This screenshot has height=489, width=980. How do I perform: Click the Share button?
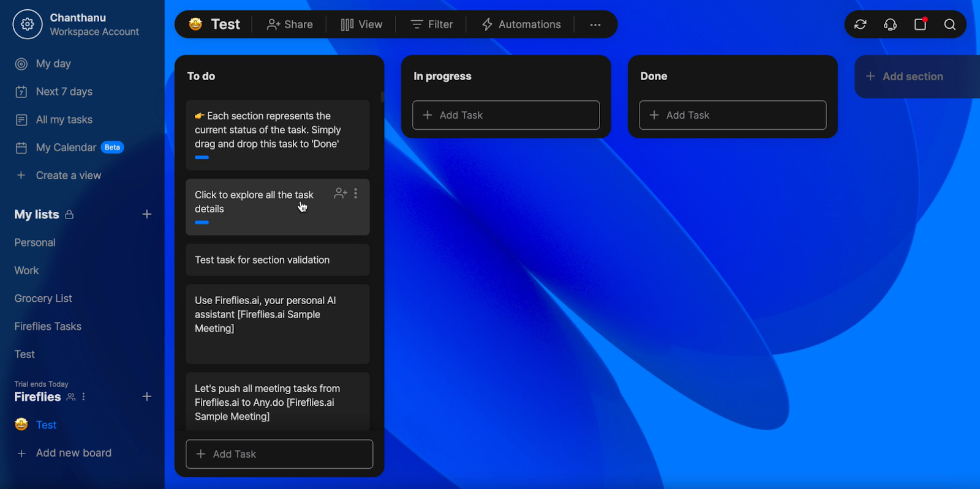tap(290, 24)
